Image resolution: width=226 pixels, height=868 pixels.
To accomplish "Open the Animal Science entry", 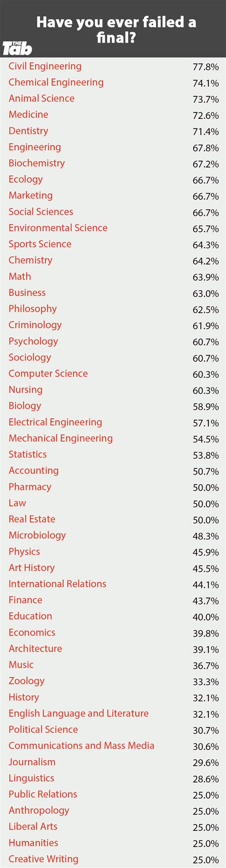I will click(41, 99).
